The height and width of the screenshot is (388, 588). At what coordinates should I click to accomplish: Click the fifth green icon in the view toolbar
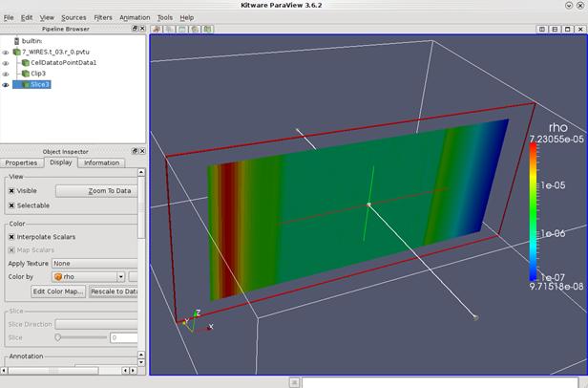coord(208,29)
